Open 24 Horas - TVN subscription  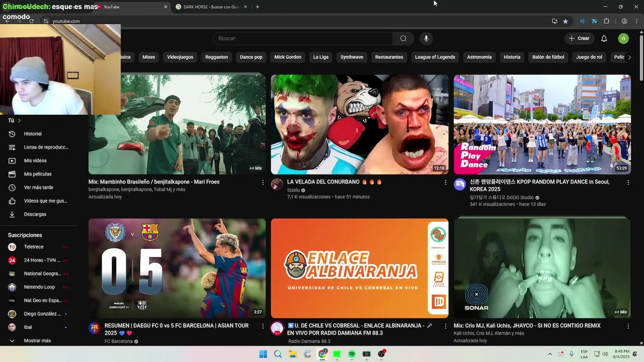click(39, 260)
